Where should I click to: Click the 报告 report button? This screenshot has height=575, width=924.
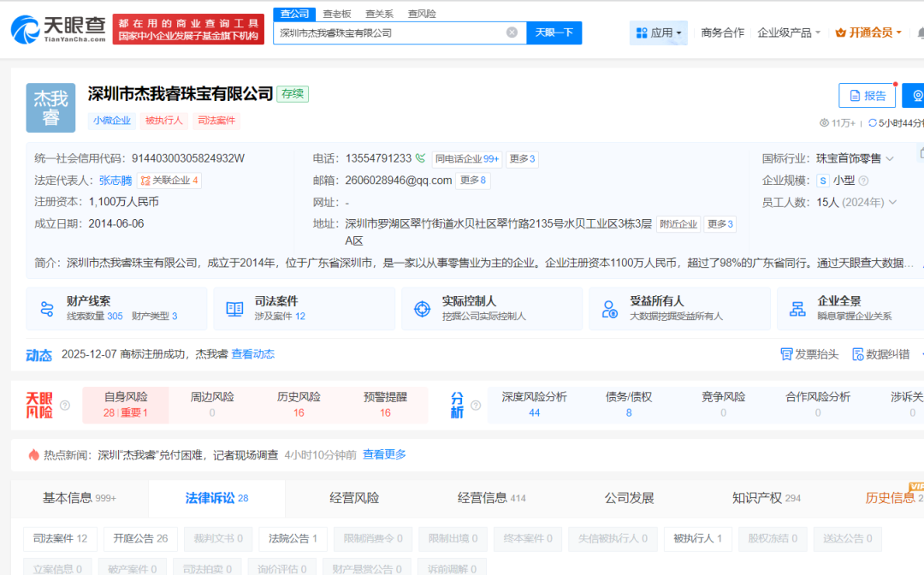click(866, 96)
